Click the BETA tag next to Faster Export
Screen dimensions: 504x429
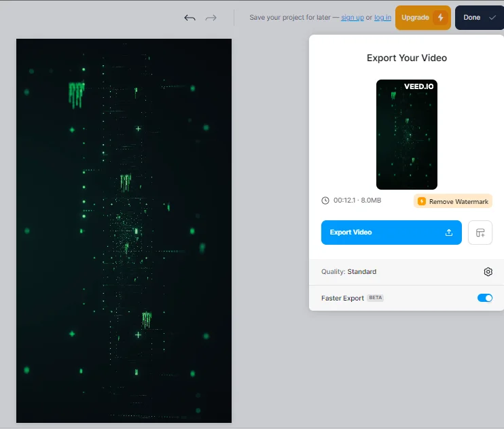(375, 298)
